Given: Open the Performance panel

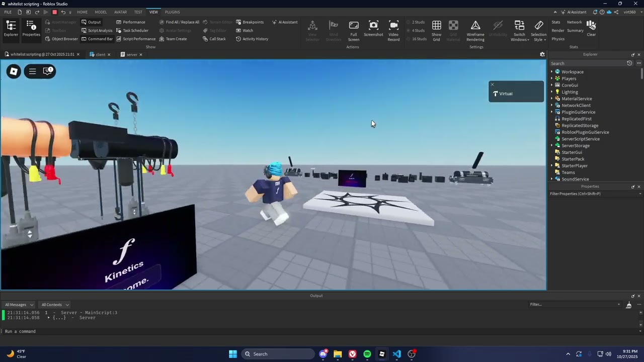Looking at the screenshot, I should click(x=130, y=22).
